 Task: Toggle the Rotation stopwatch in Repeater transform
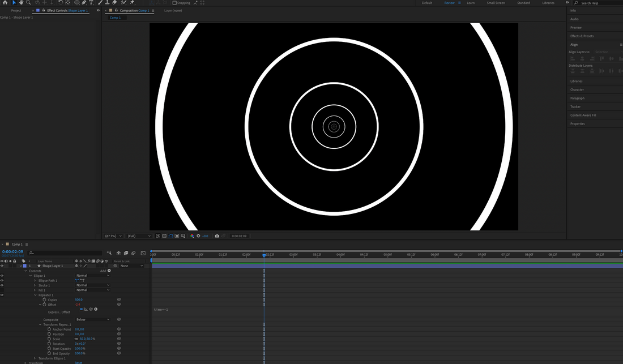click(49, 344)
